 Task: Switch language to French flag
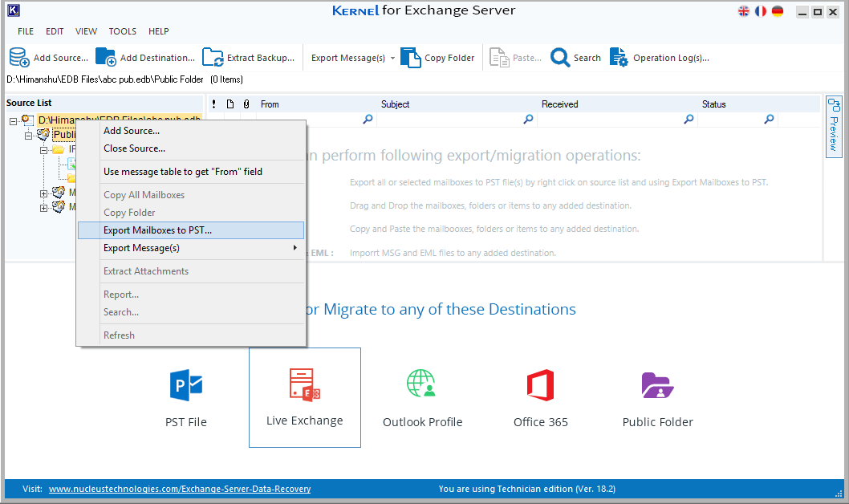point(761,11)
